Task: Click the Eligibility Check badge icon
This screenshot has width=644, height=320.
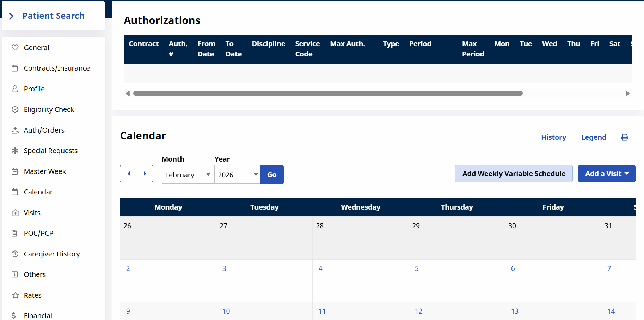Action: (15, 109)
